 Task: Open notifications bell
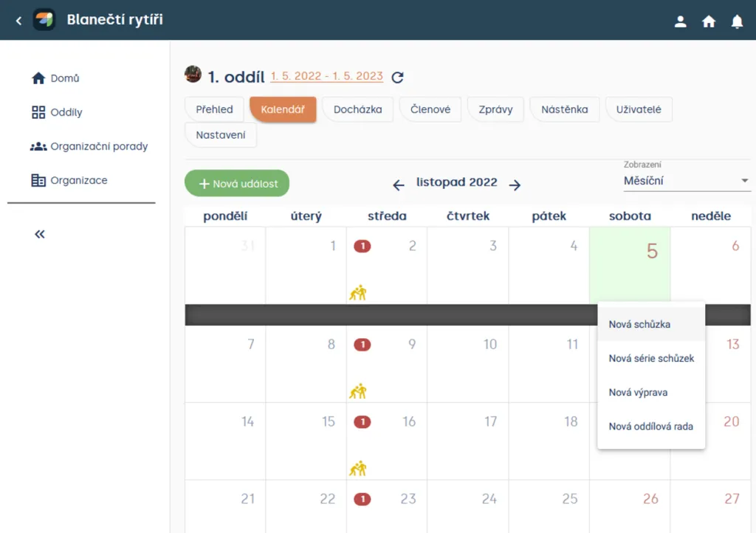click(737, 21)
